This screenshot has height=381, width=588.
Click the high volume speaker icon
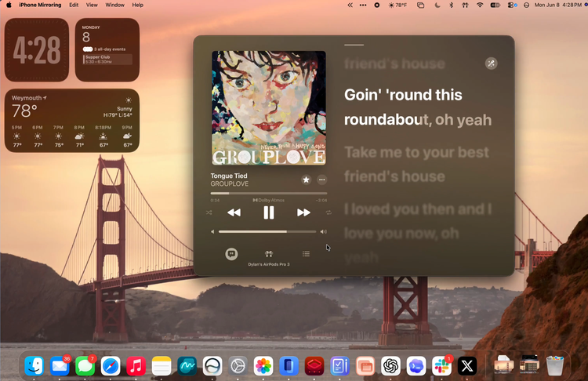click(x=323, y=232)
